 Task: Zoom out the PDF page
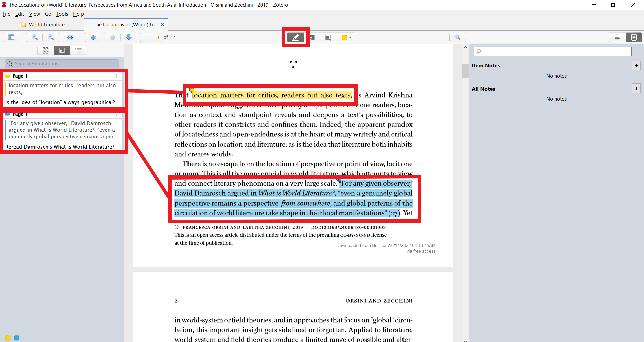tap(34, 37)
